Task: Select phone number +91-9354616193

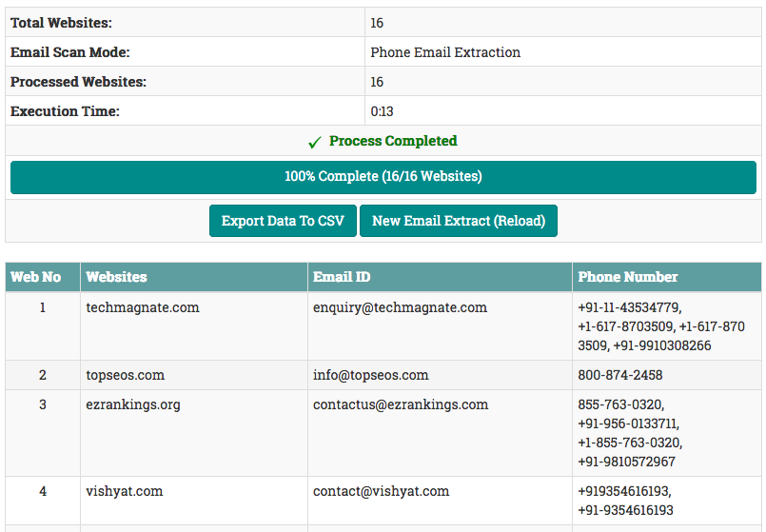Action: point(625,510)
